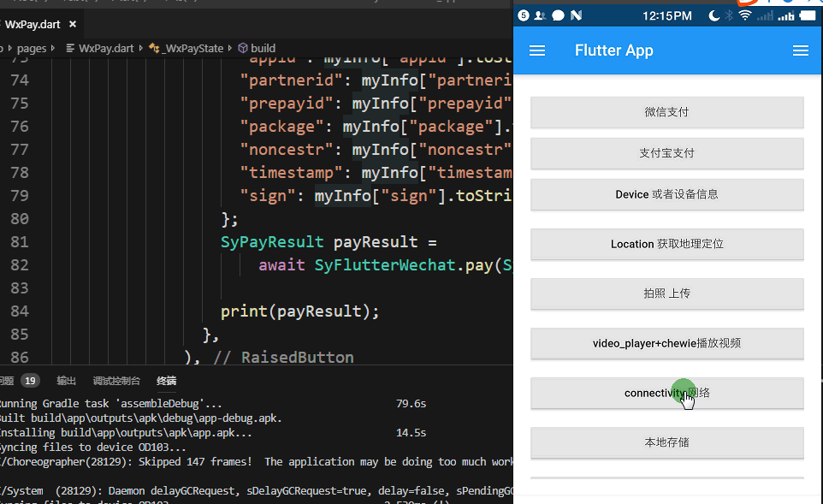Viewport: 823px width, 504px height.
Task: Tap the Device 或者设备信息 button
Action: tap(667, 194)
